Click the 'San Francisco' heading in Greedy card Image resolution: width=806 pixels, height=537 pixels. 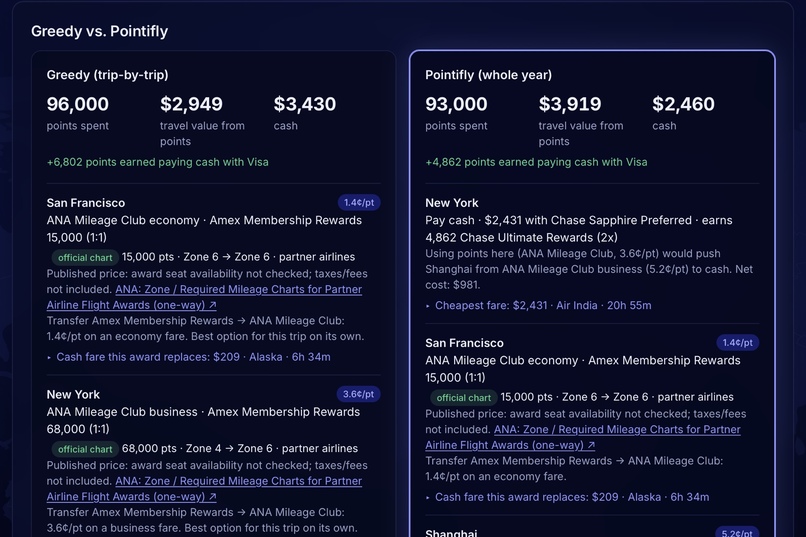tap(86, 203)
